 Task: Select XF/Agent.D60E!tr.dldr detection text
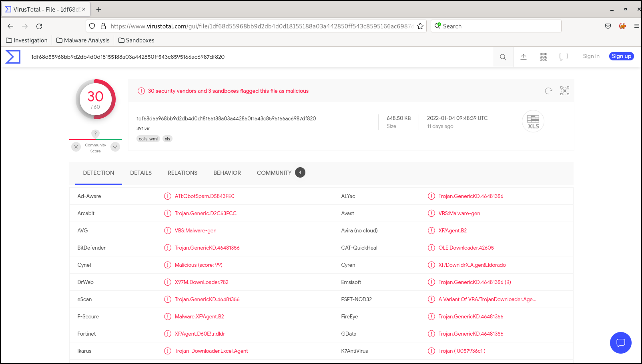point(200,334)
